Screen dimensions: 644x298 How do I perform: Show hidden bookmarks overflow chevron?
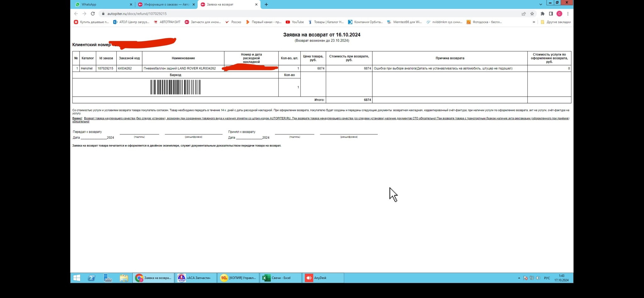pos(534,22)
